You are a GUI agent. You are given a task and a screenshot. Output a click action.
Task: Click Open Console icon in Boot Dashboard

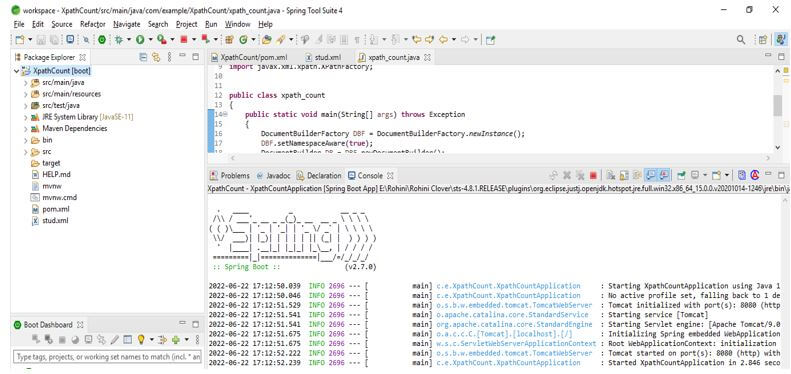88,339
